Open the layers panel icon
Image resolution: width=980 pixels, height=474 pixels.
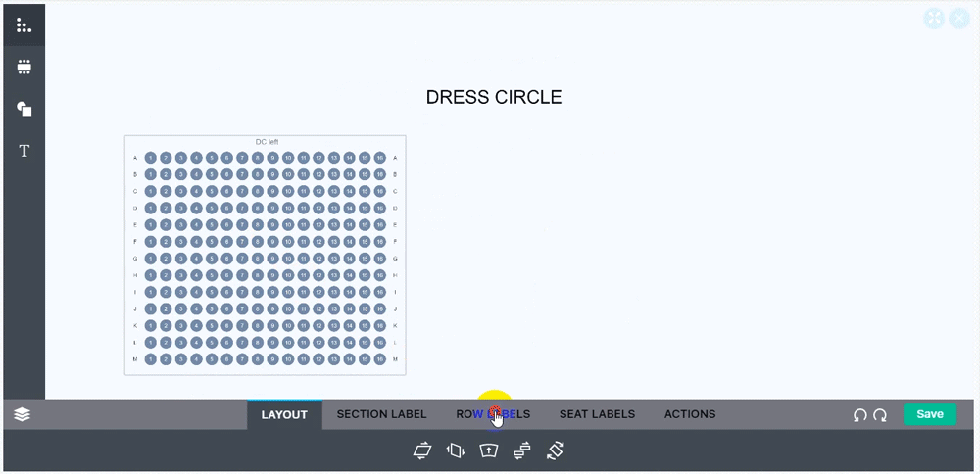(22, 414)
